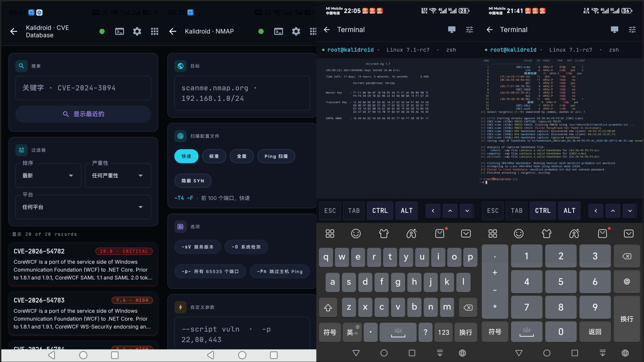
Task: Go back from Kalidroid NMAP screen
Action: tap(173, 31)
